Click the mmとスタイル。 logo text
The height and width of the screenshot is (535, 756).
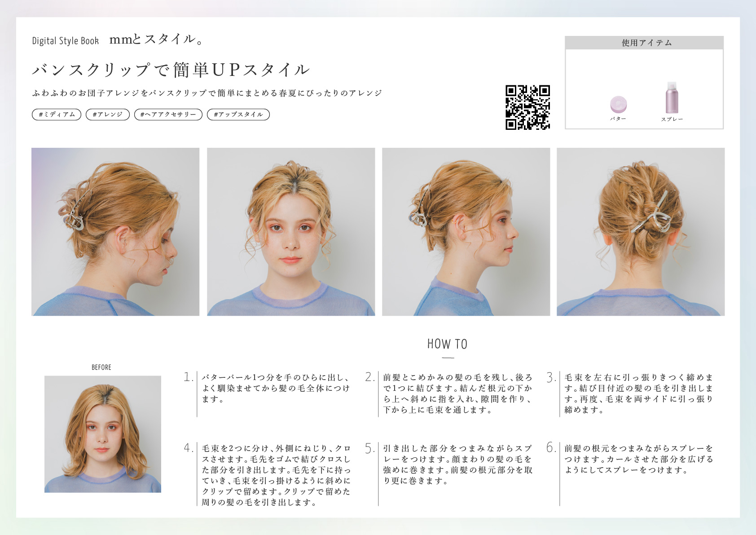click(156, 40)
